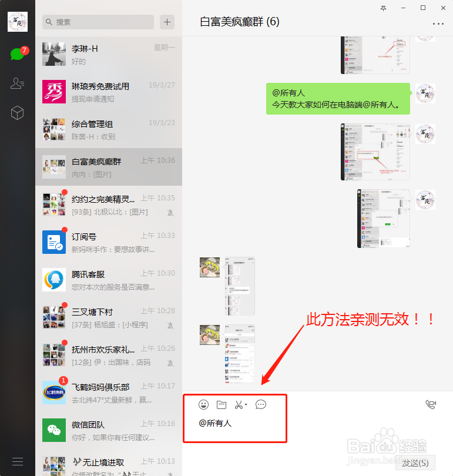453x476 pixels.
Task: Open the emoji picker in the input toolbar
Action: 204,404
